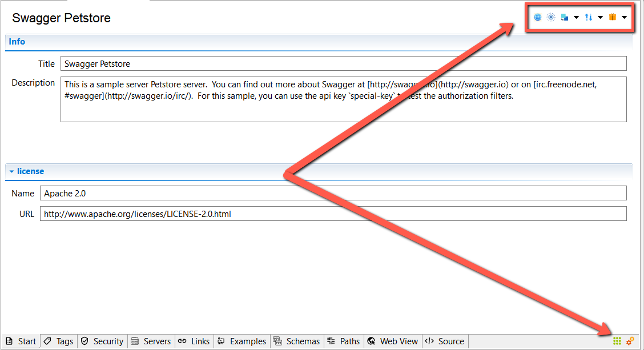
Task: Click the orange gears settings icon
Action: tap(630, 341)
